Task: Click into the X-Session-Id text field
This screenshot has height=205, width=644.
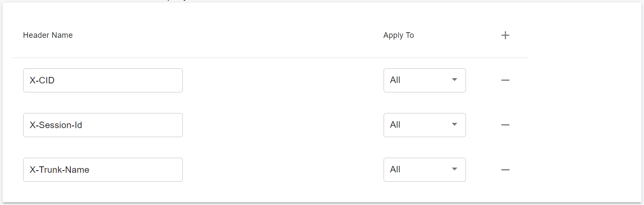Action: pyautogui.click(x=103, y=125)
